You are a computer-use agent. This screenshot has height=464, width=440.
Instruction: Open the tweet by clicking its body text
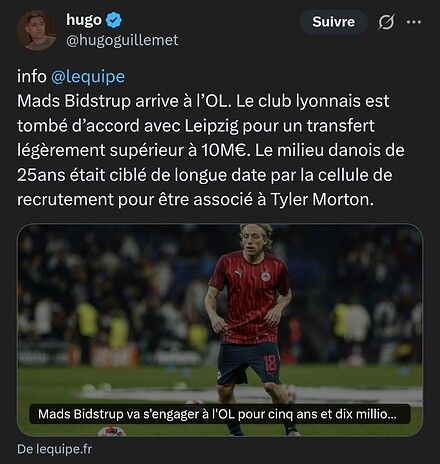click(x=211, y=150)
